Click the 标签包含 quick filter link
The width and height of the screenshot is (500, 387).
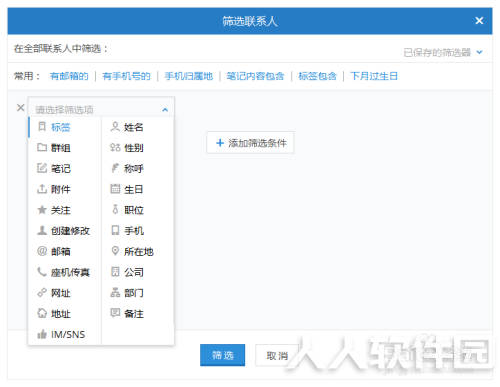point(317,76)
